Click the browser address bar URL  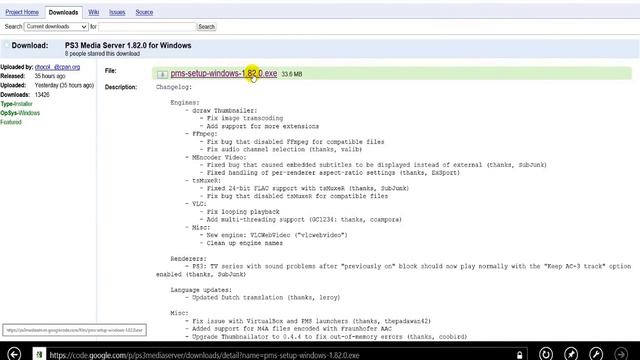204,355
